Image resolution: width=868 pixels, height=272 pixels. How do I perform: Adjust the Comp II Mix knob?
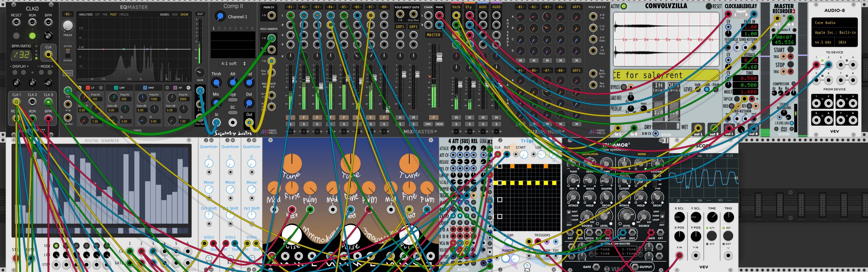tap(216, 103)
